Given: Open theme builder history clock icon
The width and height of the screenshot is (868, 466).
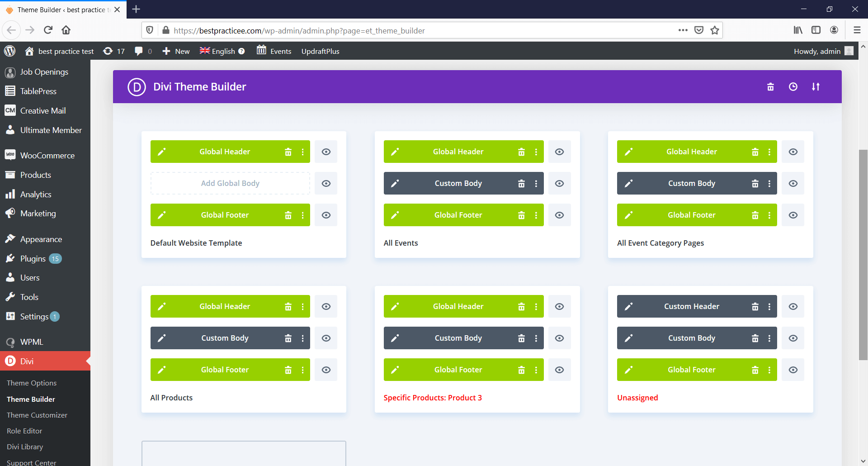Looking at the screenshot, I should point(793,87).
